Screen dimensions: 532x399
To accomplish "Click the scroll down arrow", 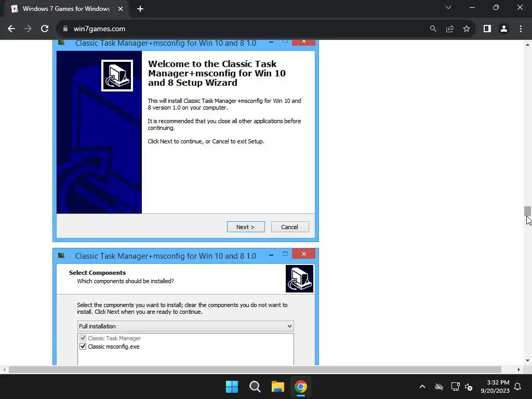I will [527, 361].
